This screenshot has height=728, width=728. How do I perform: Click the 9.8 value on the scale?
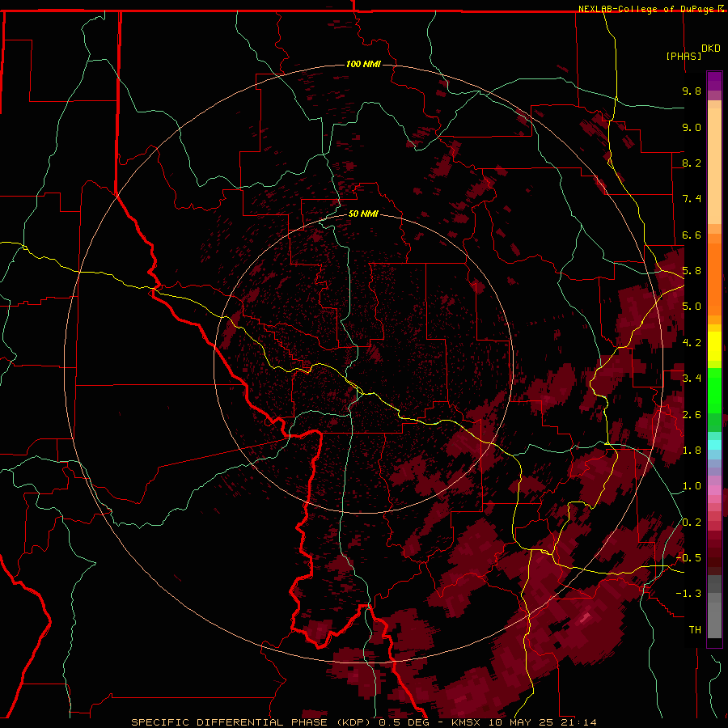tap(692, 91)
